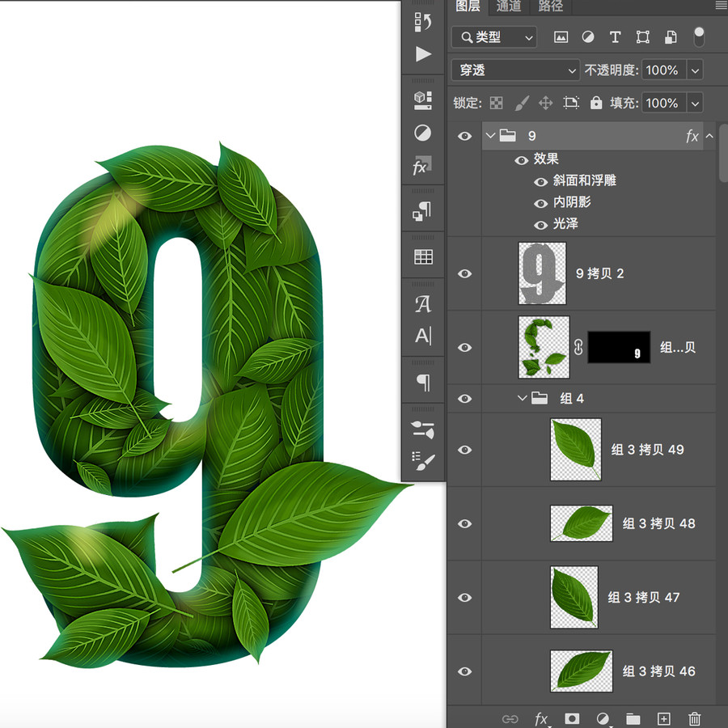Open the 不透明度 opacity slider arrow
Viewport: 728px width, 728px height.
(x=695, y=70)
